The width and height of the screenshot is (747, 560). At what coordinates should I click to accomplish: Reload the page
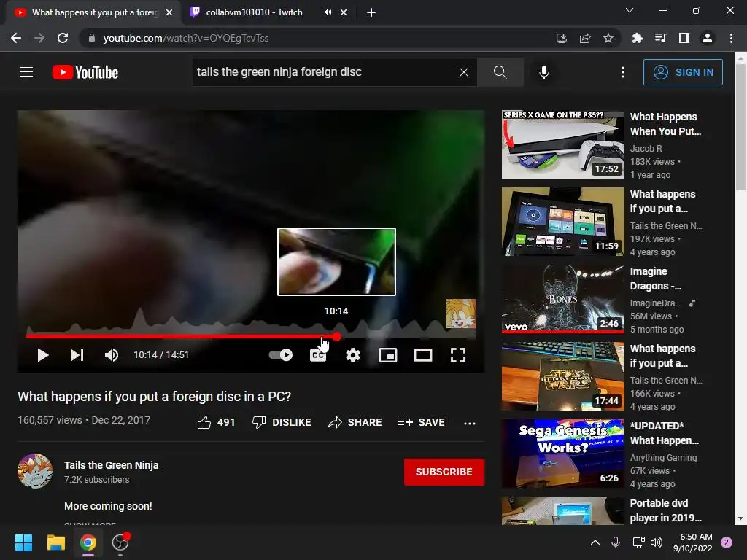[x=63, y=38]
